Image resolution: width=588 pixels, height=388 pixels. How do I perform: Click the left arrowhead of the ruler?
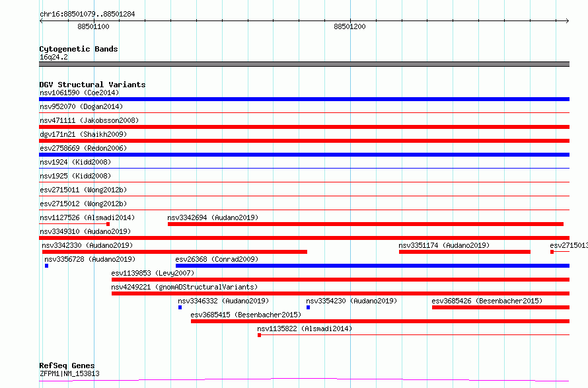pos(41,21)
